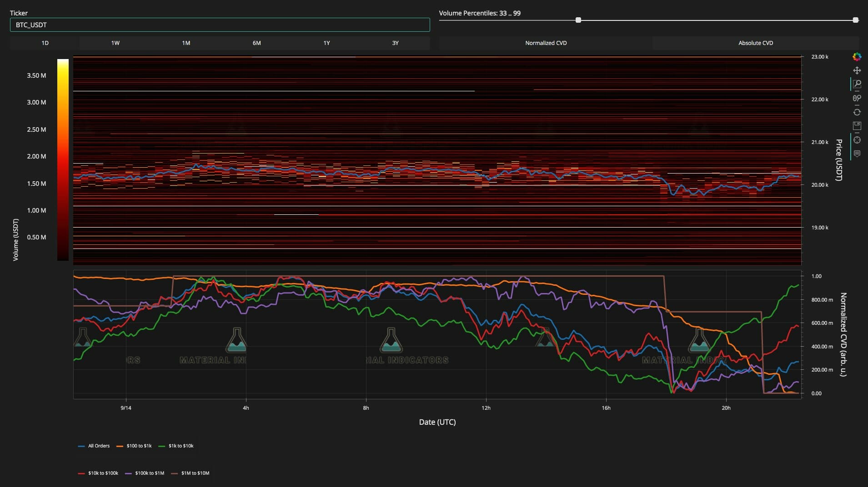Toggle the $100k to $1M legend entry
Image resolution: width=868 pixels, height=487 pixels.
tap(145, 473)
